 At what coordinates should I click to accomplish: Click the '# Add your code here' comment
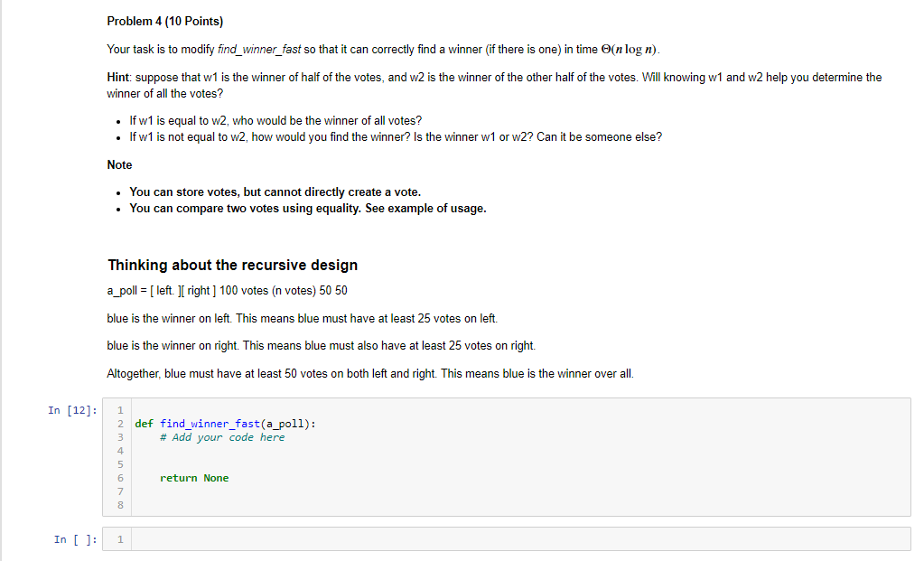(x=221, y=437)
